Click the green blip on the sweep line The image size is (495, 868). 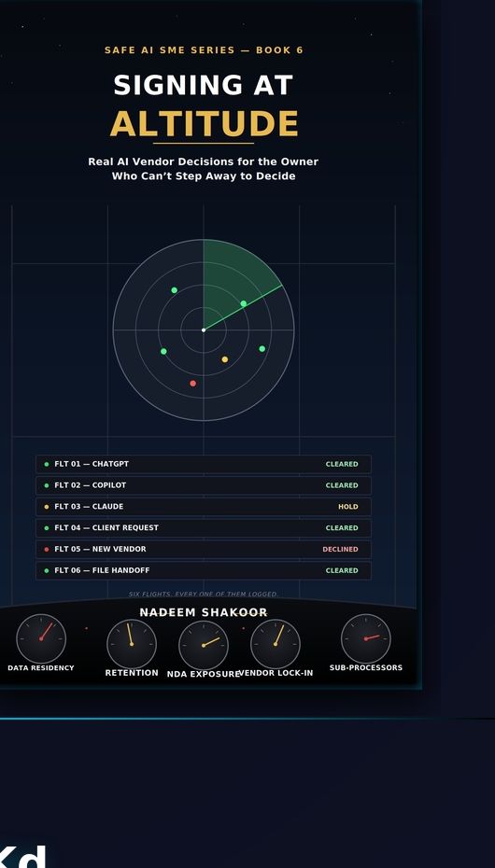tap(244, 303)
